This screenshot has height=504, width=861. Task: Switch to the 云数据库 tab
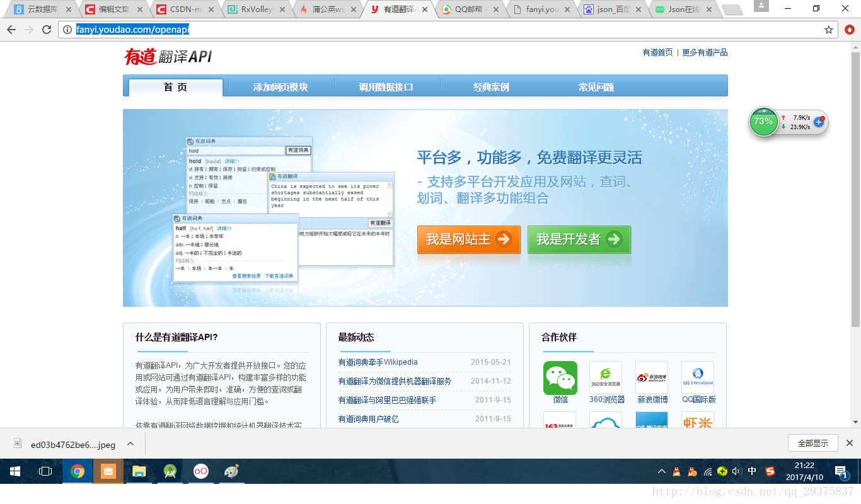tap(43, 9)
